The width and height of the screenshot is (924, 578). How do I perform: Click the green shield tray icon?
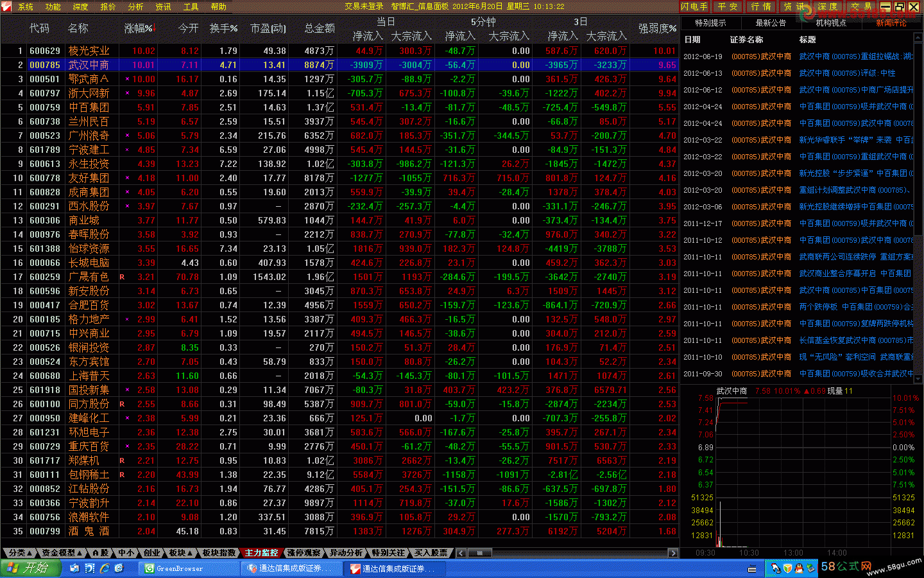pyautogui.click(x=787, y=568)
